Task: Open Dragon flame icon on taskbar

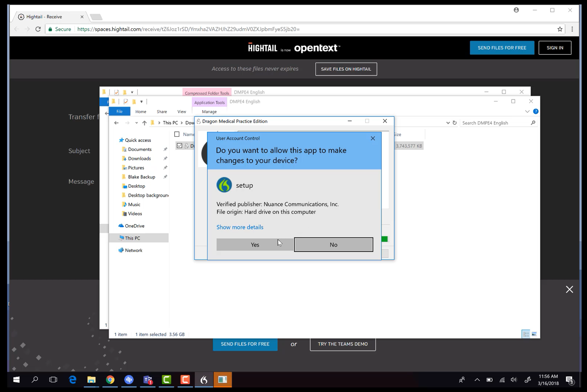Action: pos(204,380)
